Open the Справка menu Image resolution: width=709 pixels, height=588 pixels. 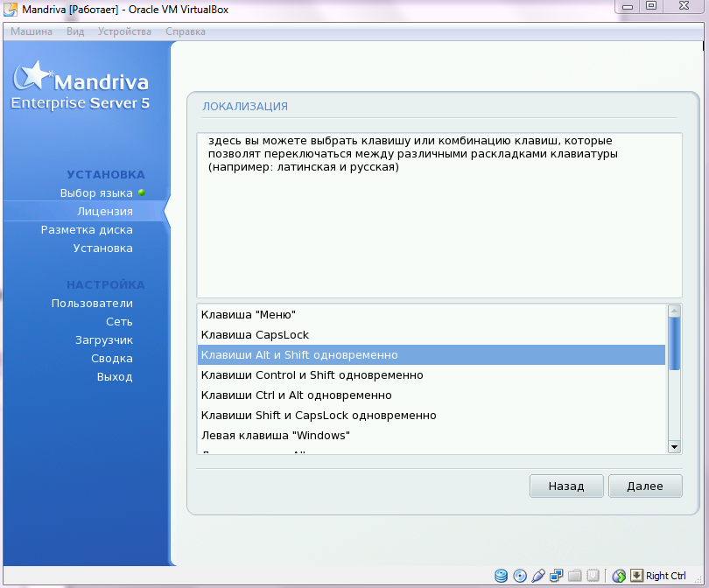click(186, 31)
